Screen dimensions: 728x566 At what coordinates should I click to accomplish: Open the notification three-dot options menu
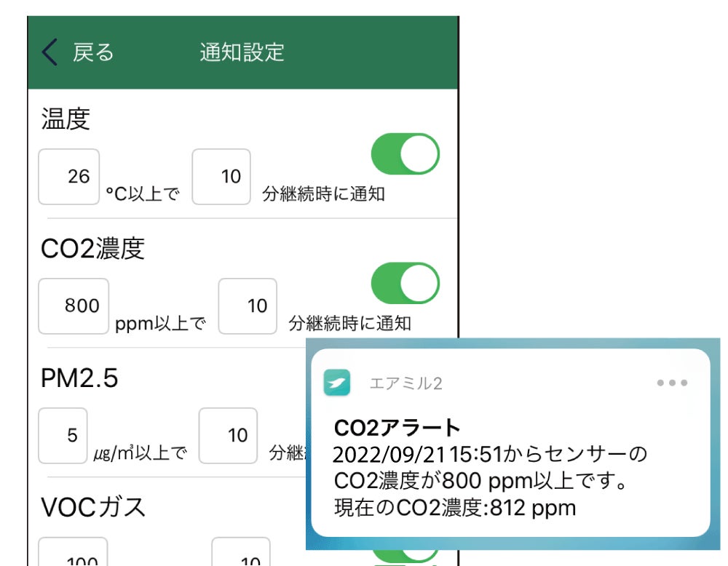pyautogui.click(x=672, y=383)
